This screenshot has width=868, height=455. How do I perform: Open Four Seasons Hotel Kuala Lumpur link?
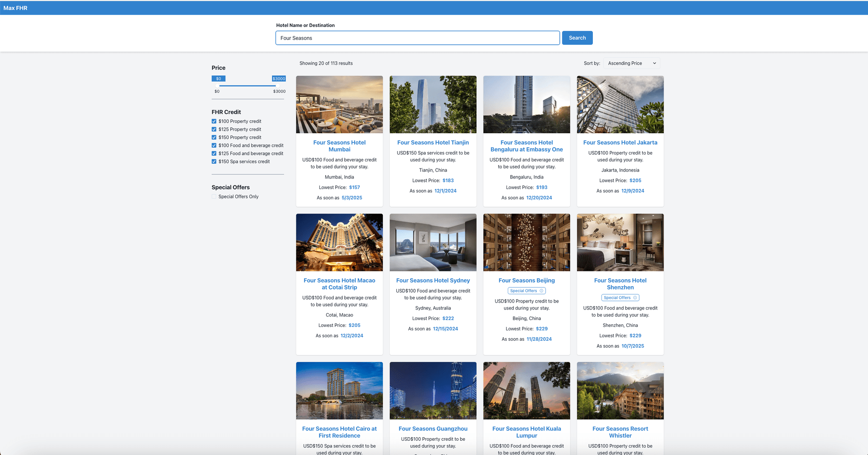527,432
